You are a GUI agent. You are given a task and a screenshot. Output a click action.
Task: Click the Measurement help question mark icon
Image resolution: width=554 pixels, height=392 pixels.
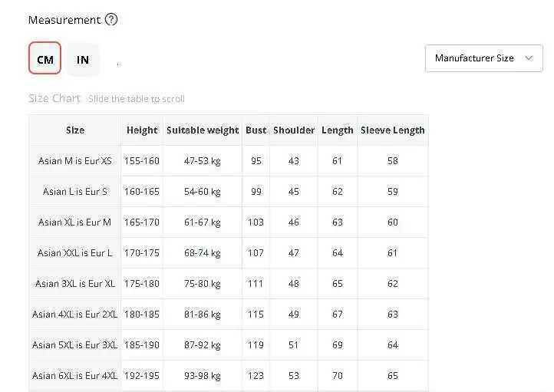111,20
